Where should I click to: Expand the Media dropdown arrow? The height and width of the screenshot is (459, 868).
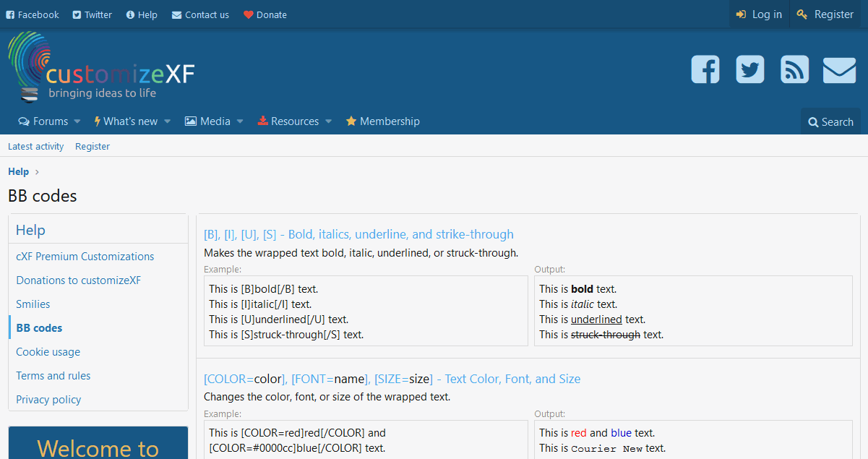pyautogui.click(x=240, y=121)
